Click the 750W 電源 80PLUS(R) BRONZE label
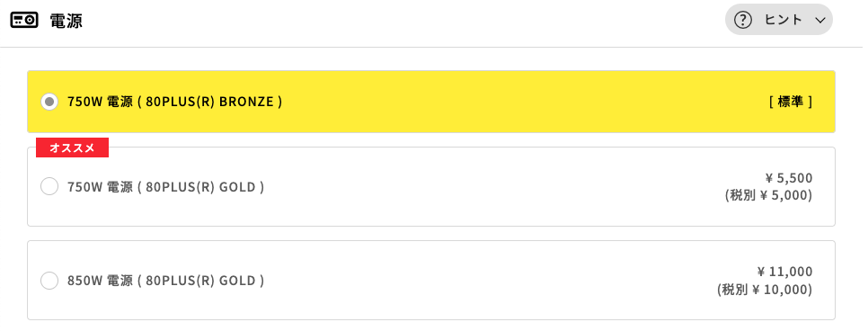This screenshot has width=868, height=331. [175, 102]
